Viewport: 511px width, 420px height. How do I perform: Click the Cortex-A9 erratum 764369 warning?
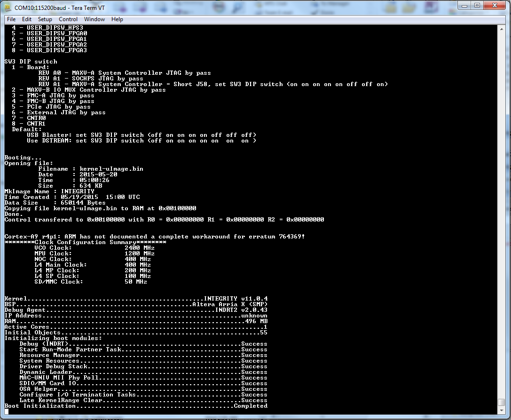[155, 237]
